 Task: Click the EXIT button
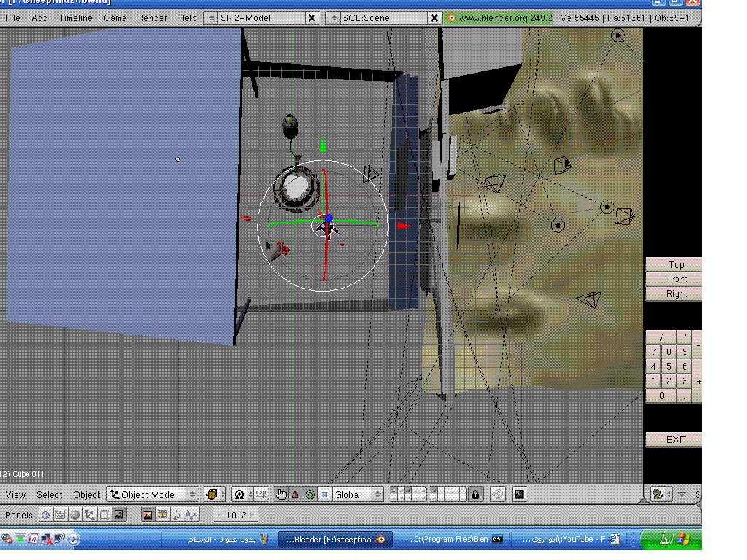[x=673, y=440]
